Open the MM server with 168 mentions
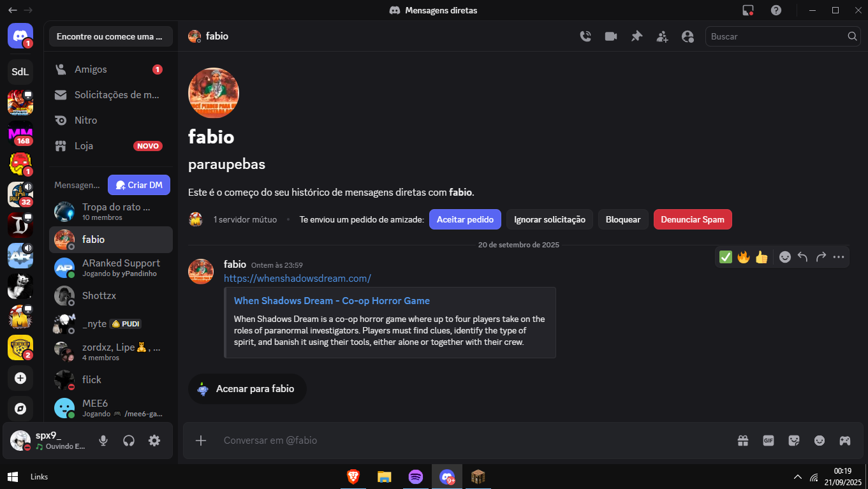868x489 pixels. click(20, 133)
